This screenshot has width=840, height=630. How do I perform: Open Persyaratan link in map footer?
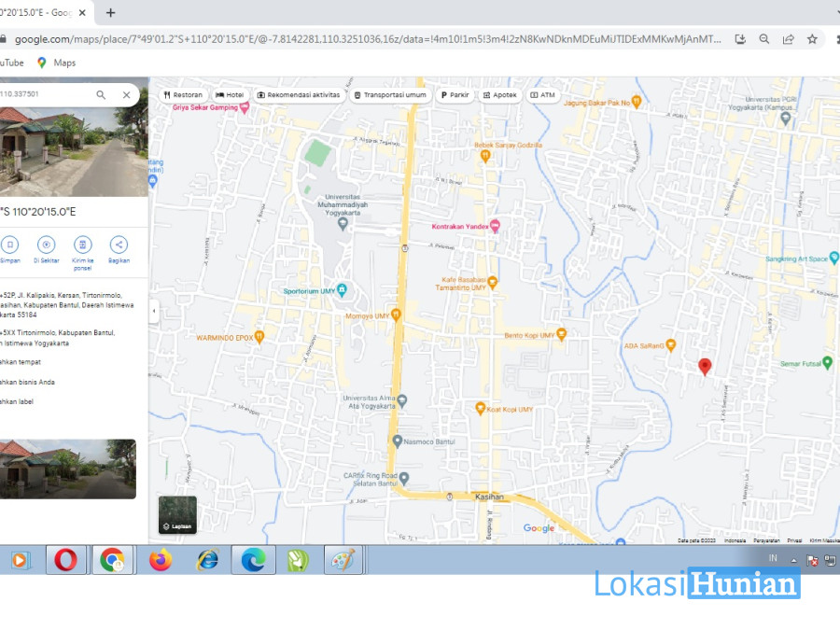(x=766, y=540)
